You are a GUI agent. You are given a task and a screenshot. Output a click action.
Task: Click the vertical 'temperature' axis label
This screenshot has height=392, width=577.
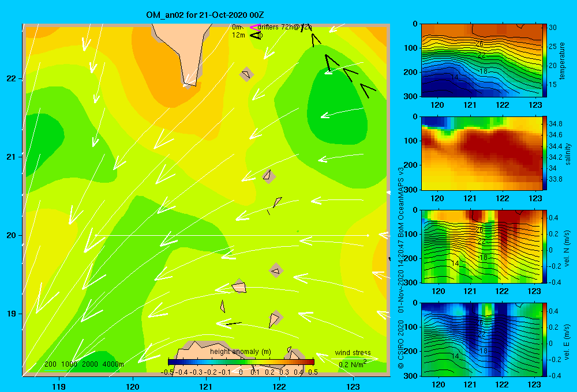pos(562,61)
